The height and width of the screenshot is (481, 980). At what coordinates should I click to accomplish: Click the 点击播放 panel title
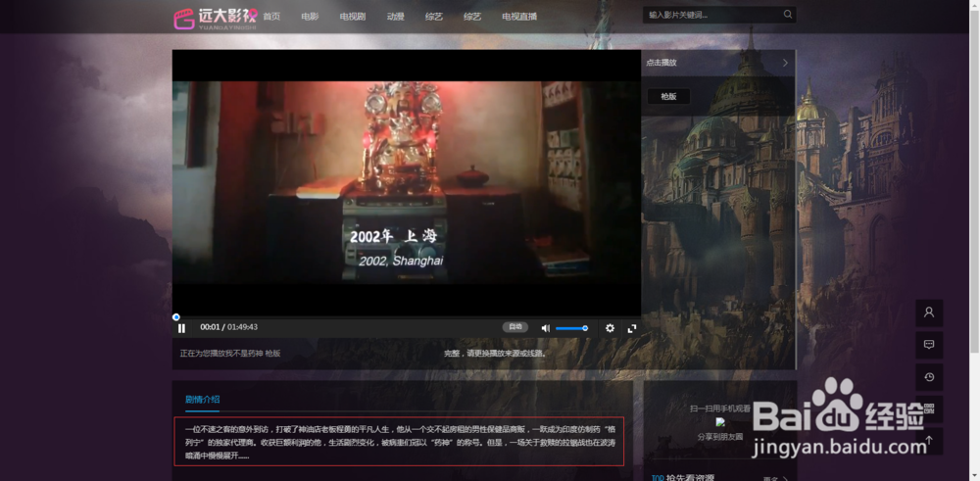(x=661, y=63)
